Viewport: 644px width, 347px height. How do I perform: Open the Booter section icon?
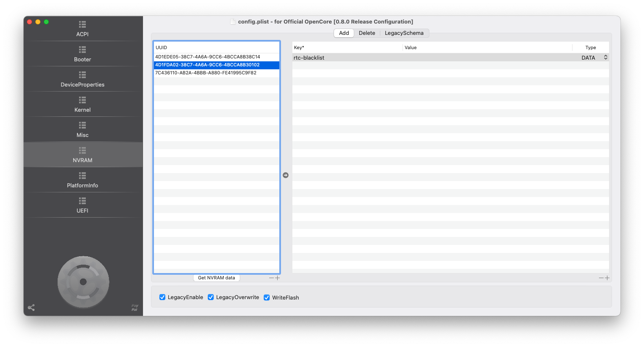82,50
